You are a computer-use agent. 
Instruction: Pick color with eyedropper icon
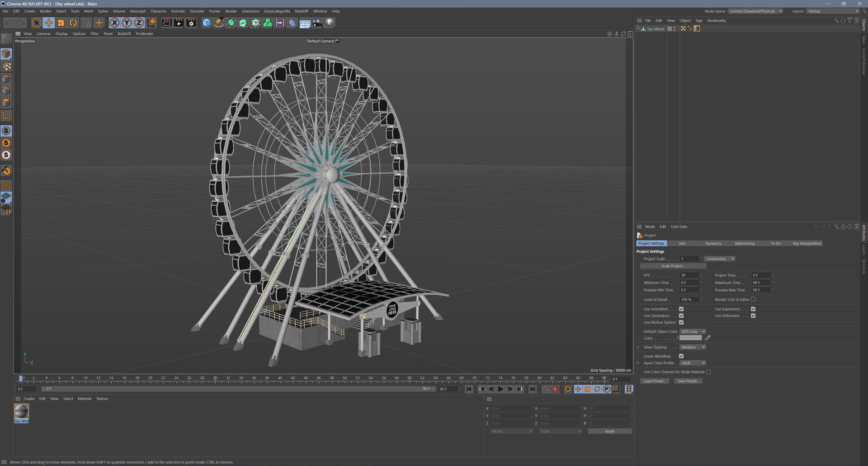[708, 338]
